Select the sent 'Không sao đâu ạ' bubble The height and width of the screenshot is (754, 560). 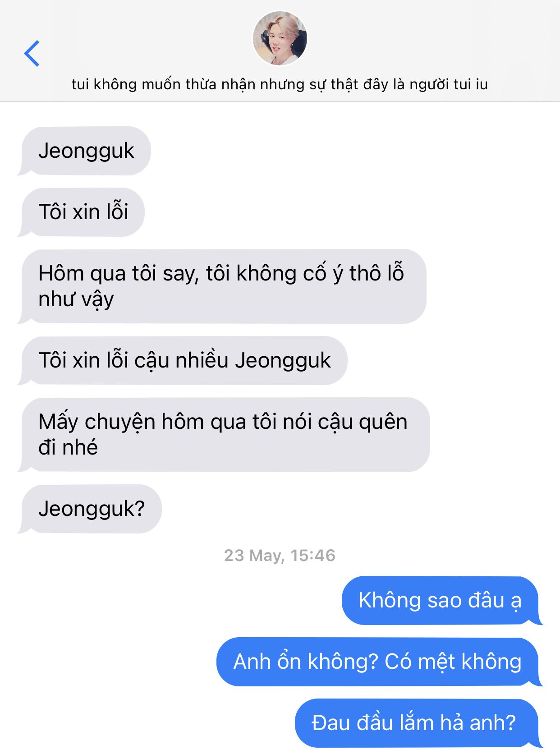click(442, 600)
